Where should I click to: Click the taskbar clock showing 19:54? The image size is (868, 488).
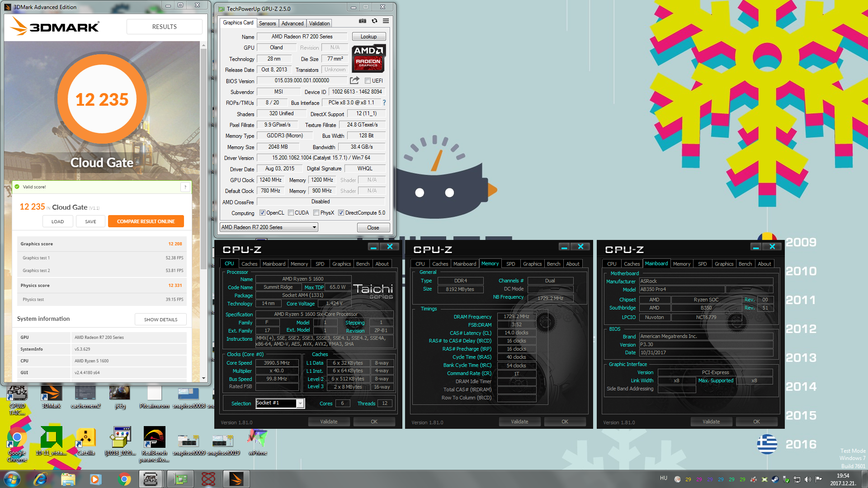coord(843,479)
